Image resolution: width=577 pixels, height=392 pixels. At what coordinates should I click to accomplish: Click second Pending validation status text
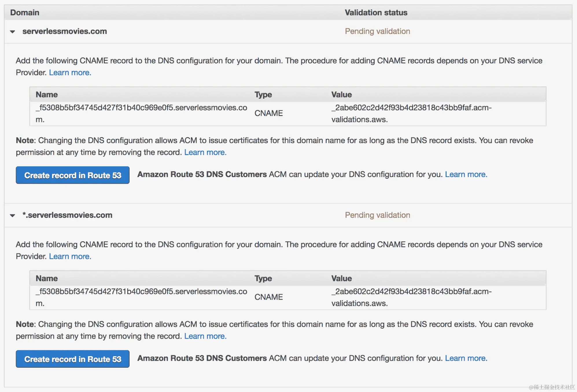click(x=377, y=215)
